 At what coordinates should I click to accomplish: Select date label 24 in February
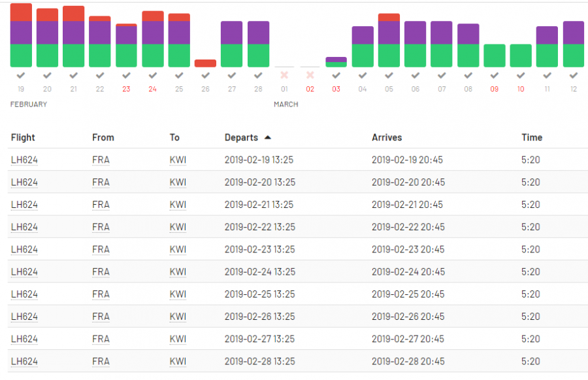(152, 89)
